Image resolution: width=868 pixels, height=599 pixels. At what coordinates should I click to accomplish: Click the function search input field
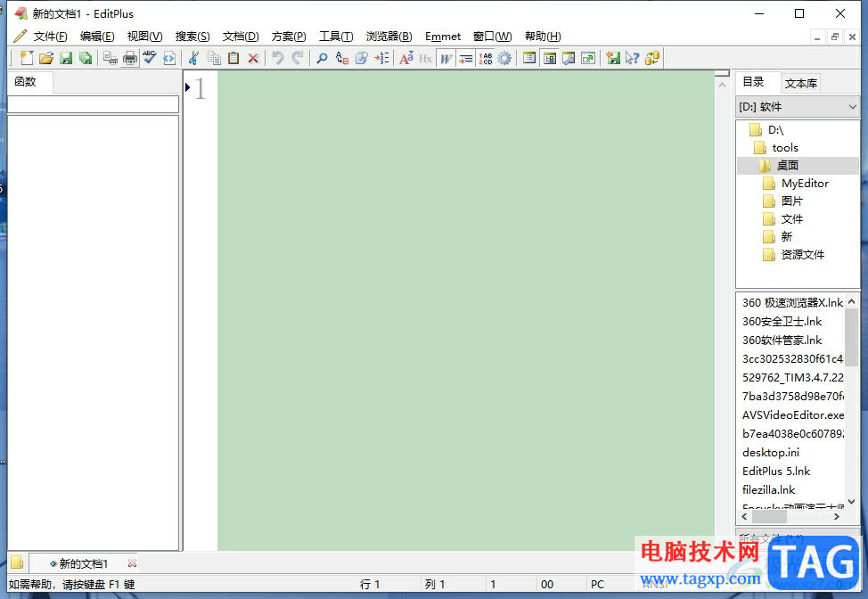coord(93,104)
